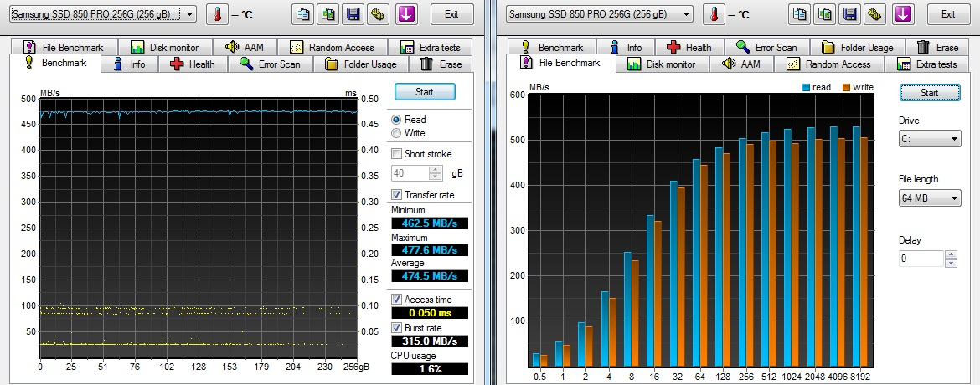This screenshot has width=980, height=385.
Task: Click the copy screenshot icon in right window
Action: click(x=824, y=14)
